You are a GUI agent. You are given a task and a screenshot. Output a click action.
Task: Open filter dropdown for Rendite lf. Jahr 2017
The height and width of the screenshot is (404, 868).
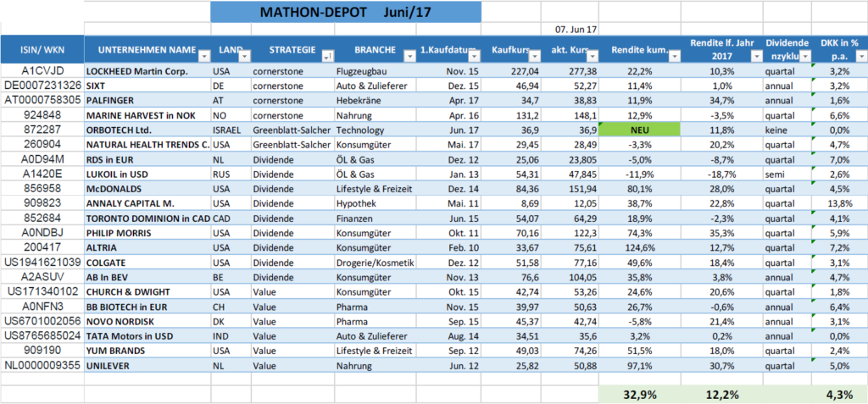click(756, 56)
